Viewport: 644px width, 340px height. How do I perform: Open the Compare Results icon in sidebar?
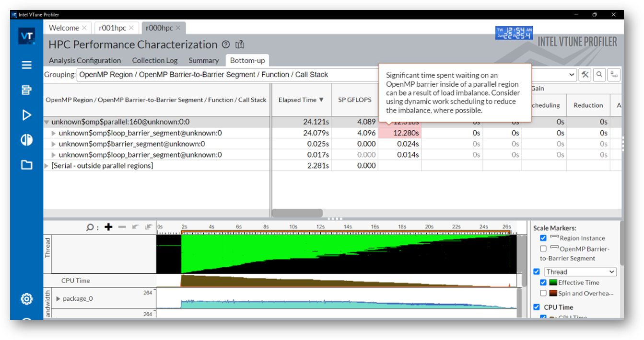coord(27,140)
